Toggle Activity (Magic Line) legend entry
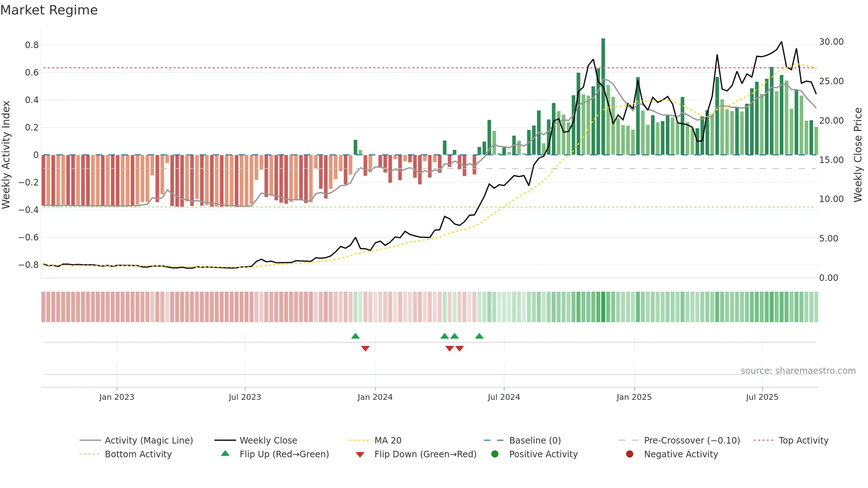The image size is (868, 488). pyautogui.click(x=136, y=440)
